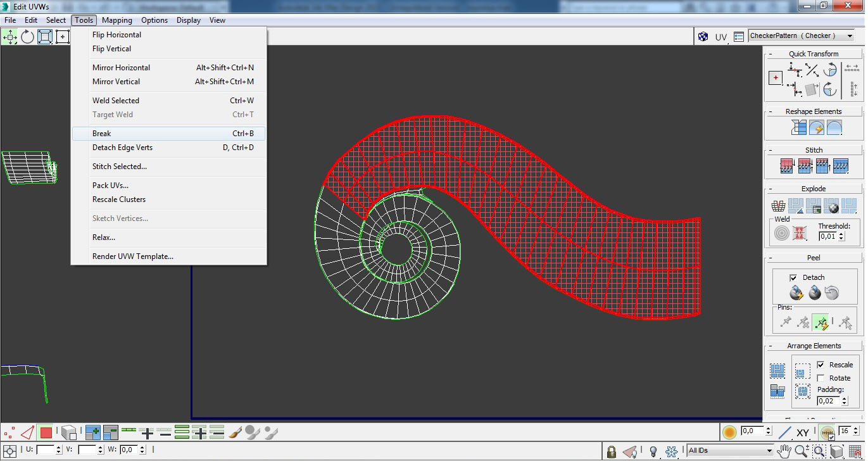
Task: Enable the Rotate checkbox
Action: [821, 378]
